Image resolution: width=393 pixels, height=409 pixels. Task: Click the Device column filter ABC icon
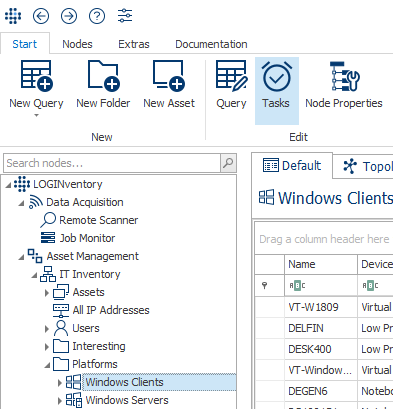[370, 286]
